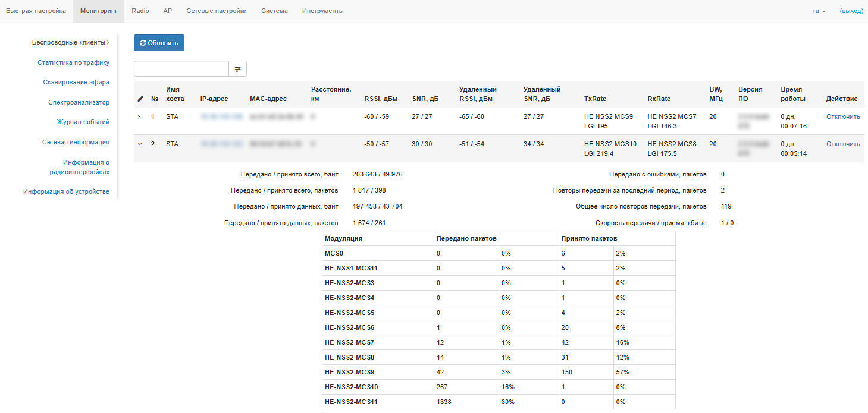The height and width of the screenshot is (413, 868).
Task: Click the filter settings icon beside search field
Action: pyautogui.click(x=237, y=69)
